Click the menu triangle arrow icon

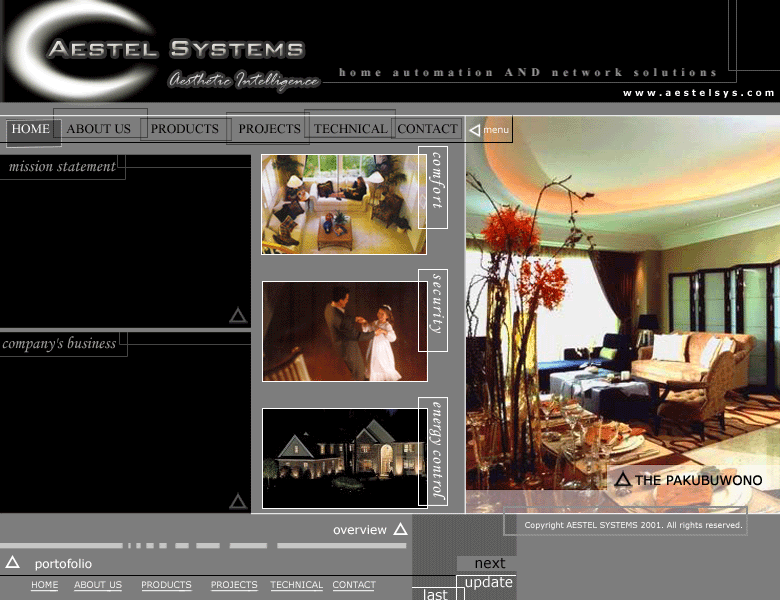point(475,130)
